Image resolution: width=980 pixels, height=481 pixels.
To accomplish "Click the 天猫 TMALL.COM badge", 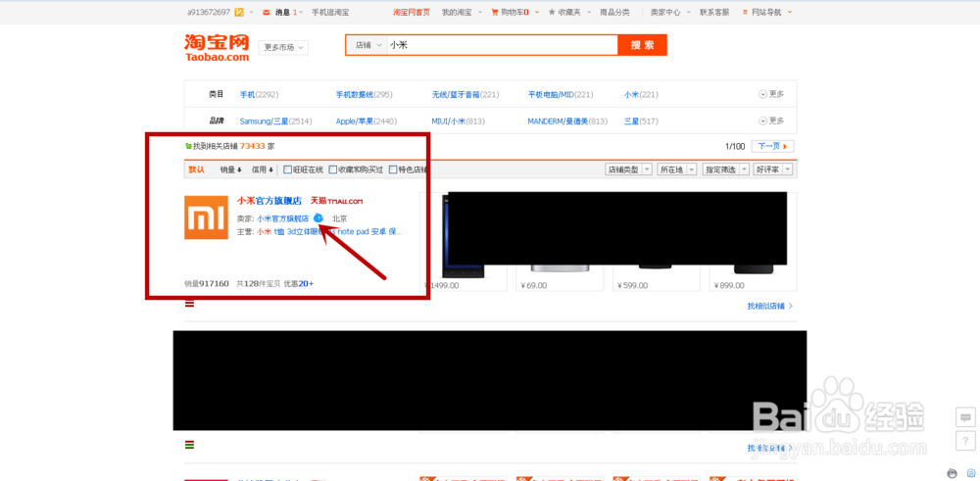I will (x=336, y=201).
